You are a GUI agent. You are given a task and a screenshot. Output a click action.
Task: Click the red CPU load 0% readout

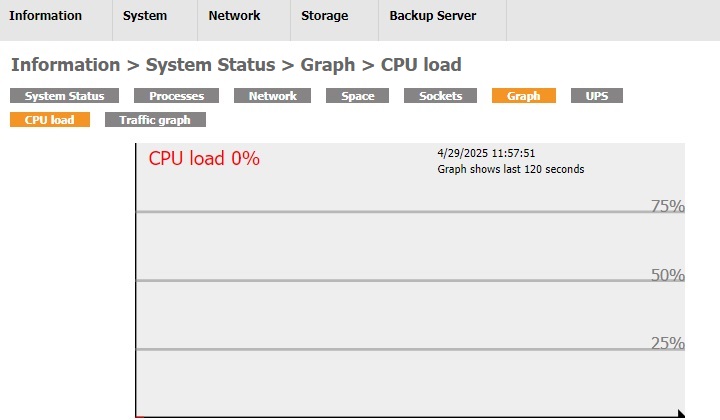204,158
